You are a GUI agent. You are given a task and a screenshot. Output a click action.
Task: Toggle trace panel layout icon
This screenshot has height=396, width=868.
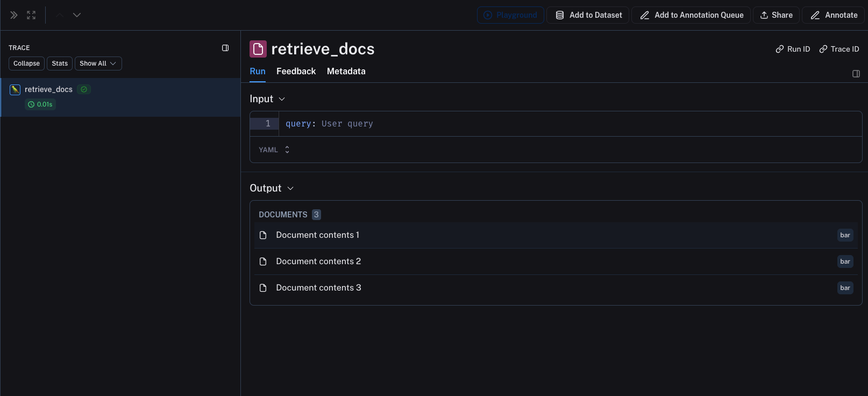pyautogui.click(x=225, y=48)
